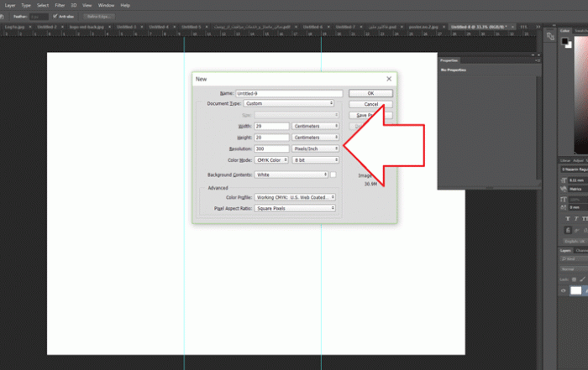
Task: Click the lock image pixels brush icon
Action: tap(582, 279)
